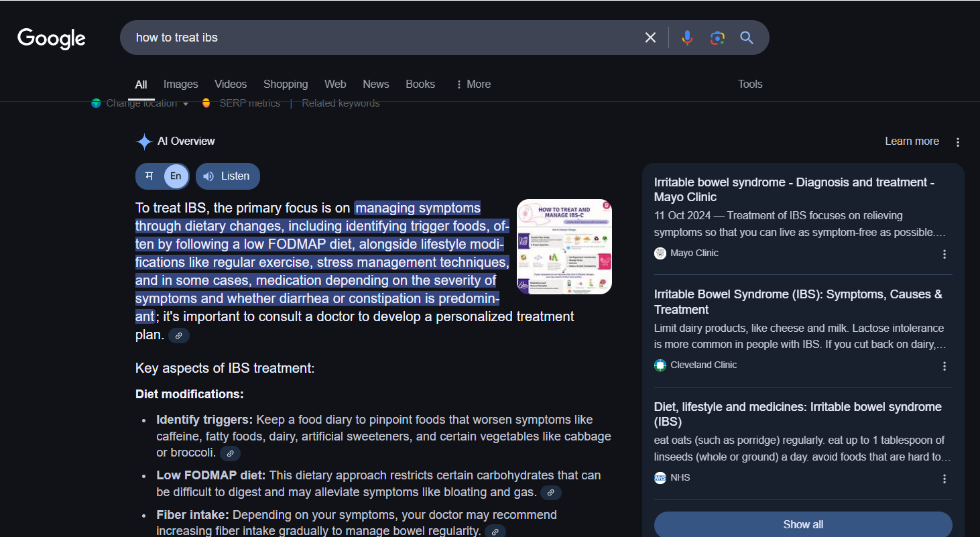Click source link icon after Low FODMAP diet
Screen dimensions: 980x537
pyautogui.click(x=551, y=493)
